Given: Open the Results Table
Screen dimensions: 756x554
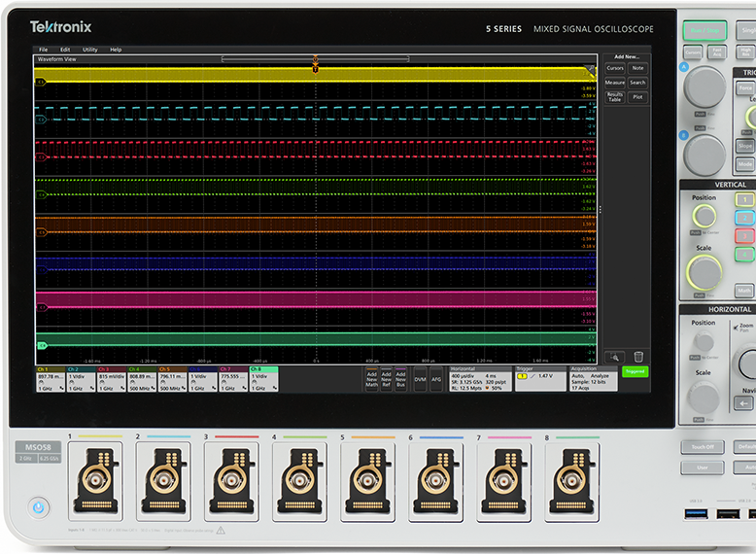Looking at the screenshot, I should tap(615, 97).
